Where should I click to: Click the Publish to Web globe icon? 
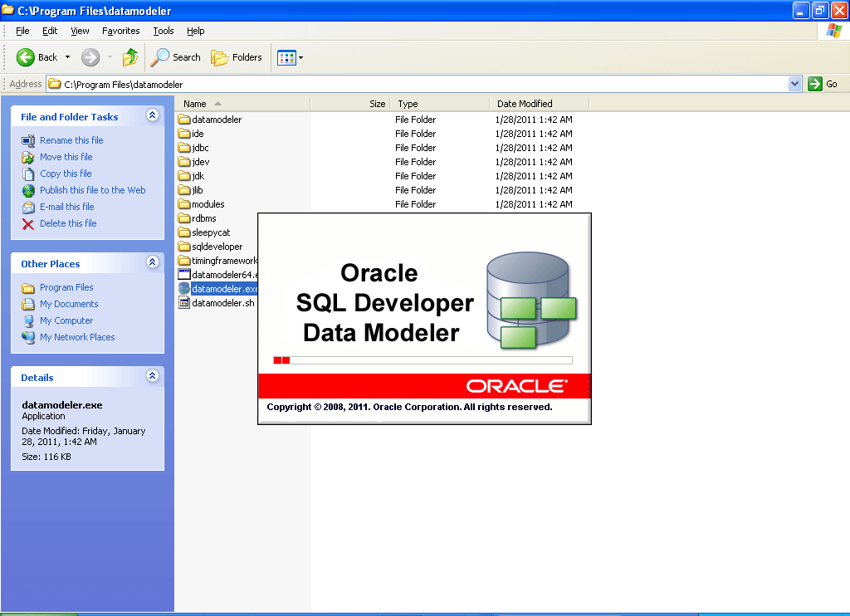(x=28, y=191)
